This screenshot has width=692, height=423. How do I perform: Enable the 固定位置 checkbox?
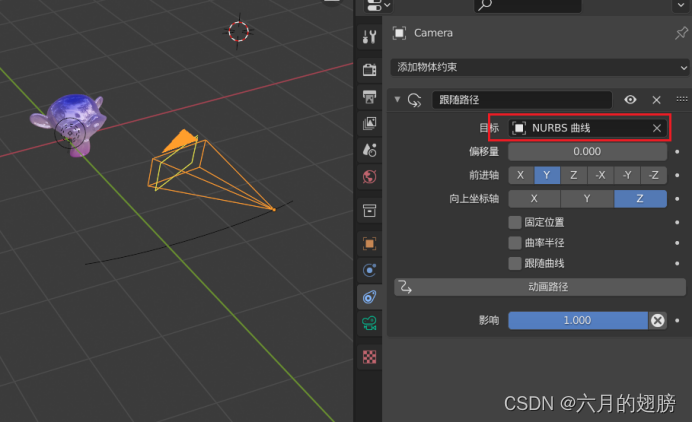[x=515, y=222]
